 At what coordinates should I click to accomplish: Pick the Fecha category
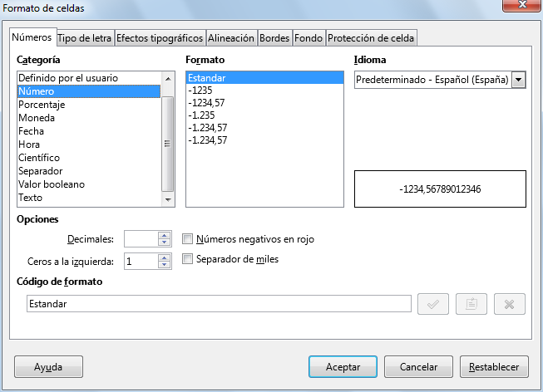coord(89,131)
